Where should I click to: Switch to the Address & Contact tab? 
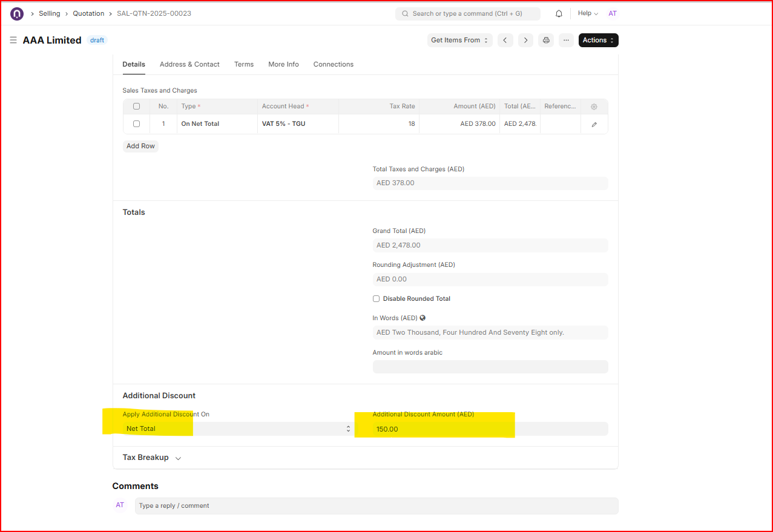click(189, 64)
